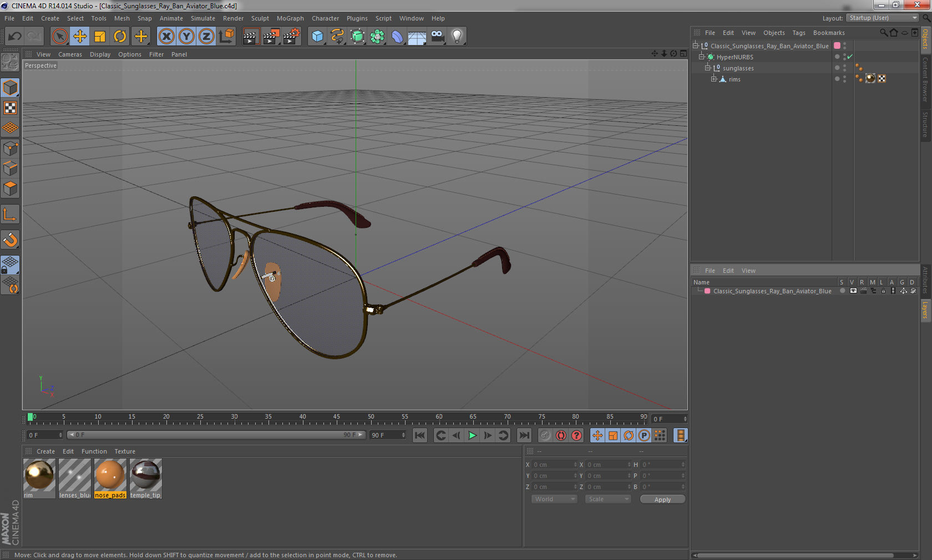Image resolution: width=932 pixels, height=560 pixels.
Task: Open the Layout Startup dropdown
Action: coord(883,18)
